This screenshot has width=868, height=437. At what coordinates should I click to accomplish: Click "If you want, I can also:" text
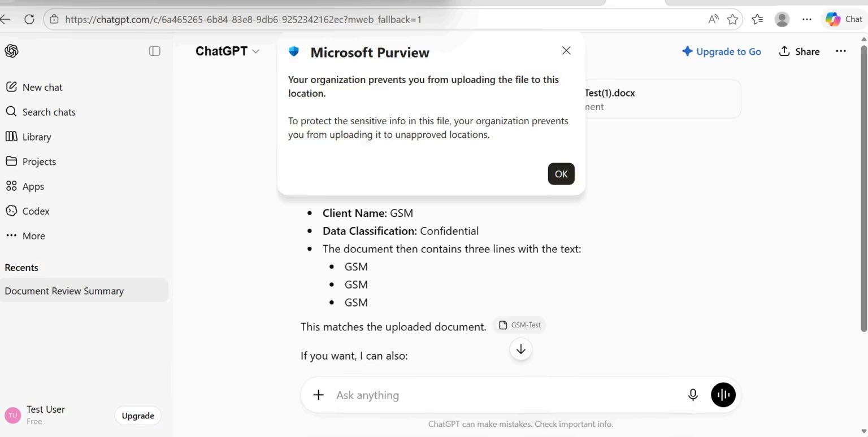pos(354,356)
